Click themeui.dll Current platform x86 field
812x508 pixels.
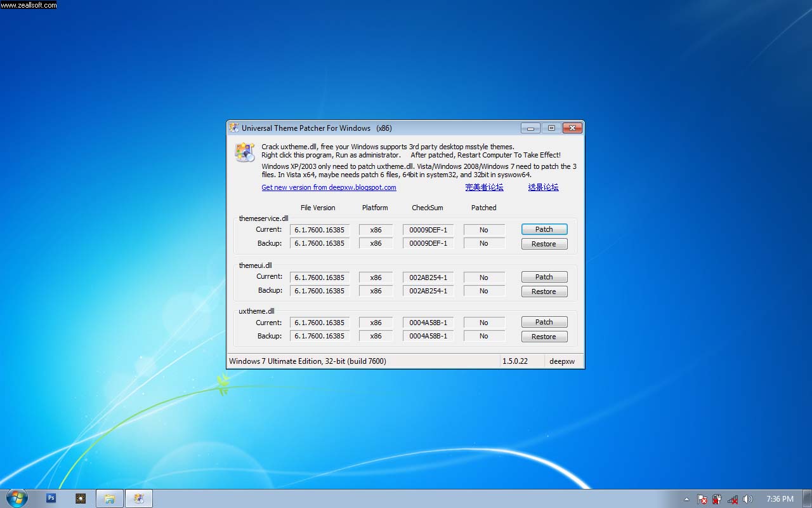point(376,277)
